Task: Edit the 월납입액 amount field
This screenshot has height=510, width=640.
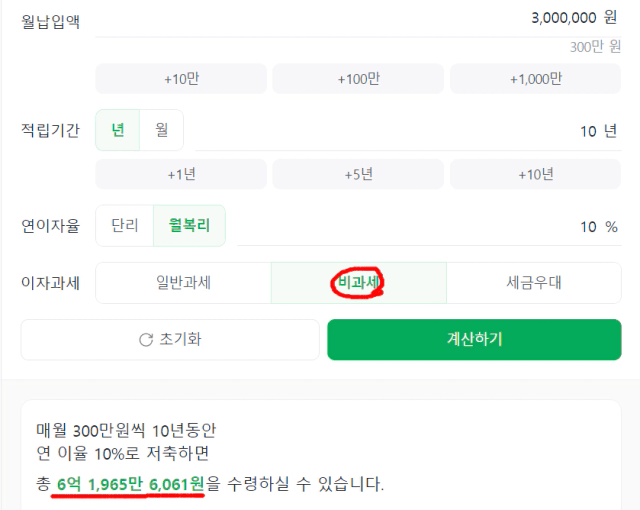Action: pos(358,19)
